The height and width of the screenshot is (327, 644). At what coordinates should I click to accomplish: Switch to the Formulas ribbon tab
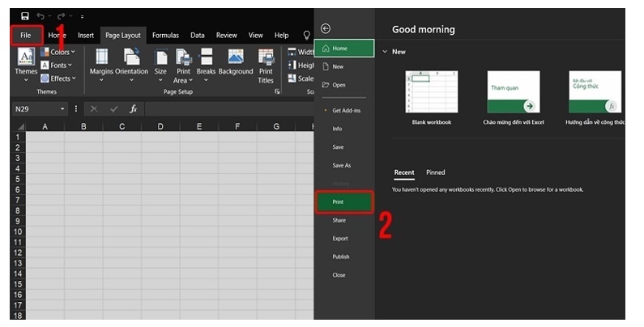point(165,36)
